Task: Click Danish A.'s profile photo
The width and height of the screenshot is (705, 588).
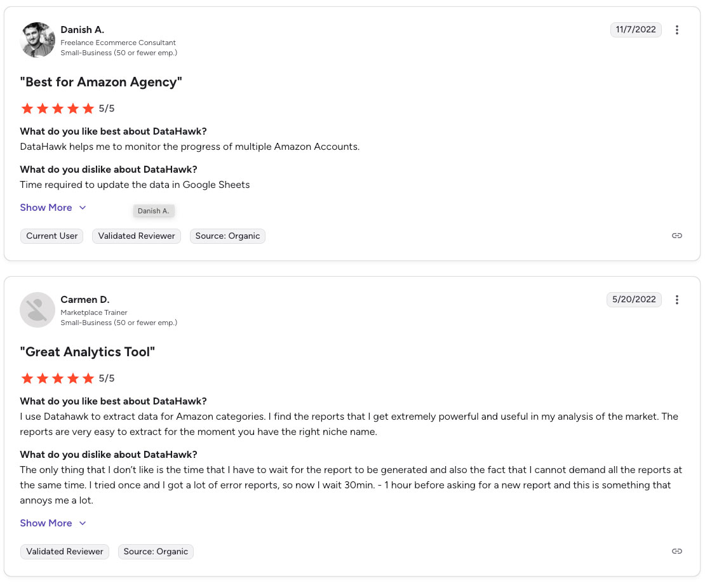Action: [37, 40]
